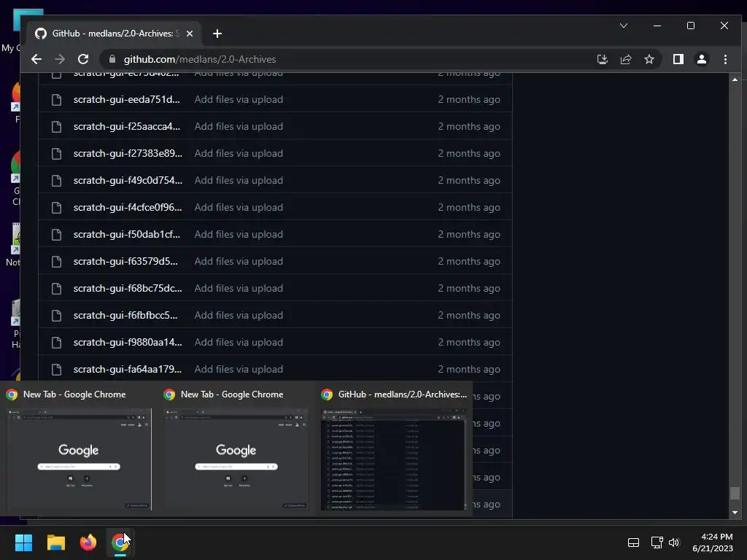Click the Chrome taskbar icon

[120, 542]
